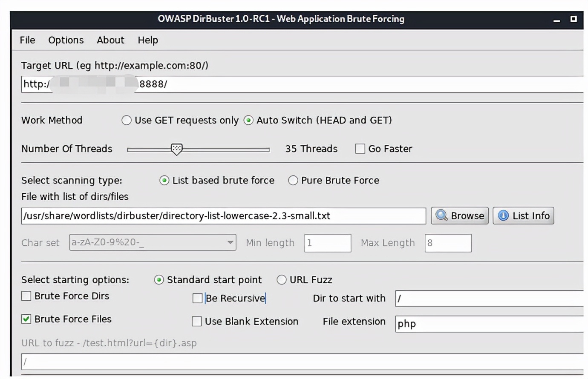Click the List Info button

point(523,216)
